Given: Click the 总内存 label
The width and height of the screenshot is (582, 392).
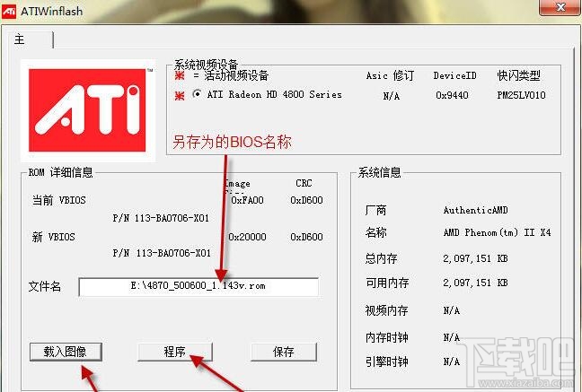Looking at the screenshot, I should (381, 258).
